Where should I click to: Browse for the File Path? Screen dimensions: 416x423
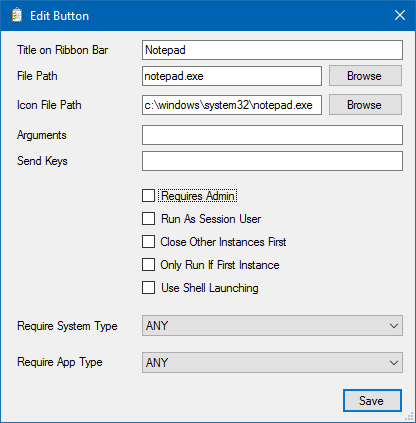(365, 76)
